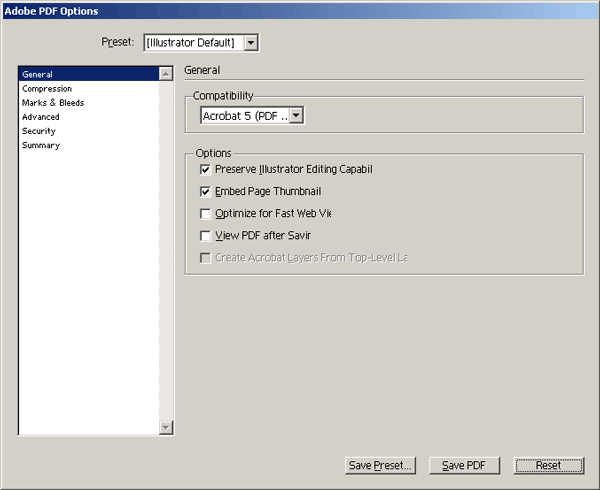Enable View PDF after Saving
This screenshot has width=600, height=490.
205,236
